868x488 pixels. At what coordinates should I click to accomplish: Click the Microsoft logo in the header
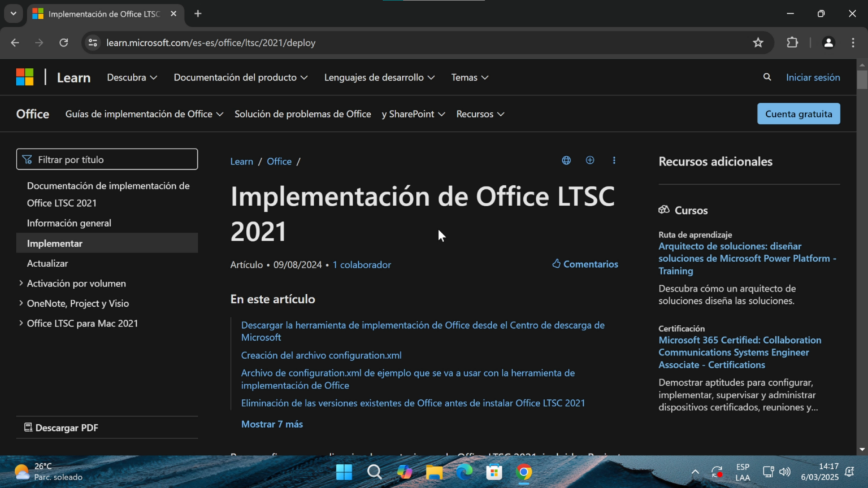coord(24,76)
